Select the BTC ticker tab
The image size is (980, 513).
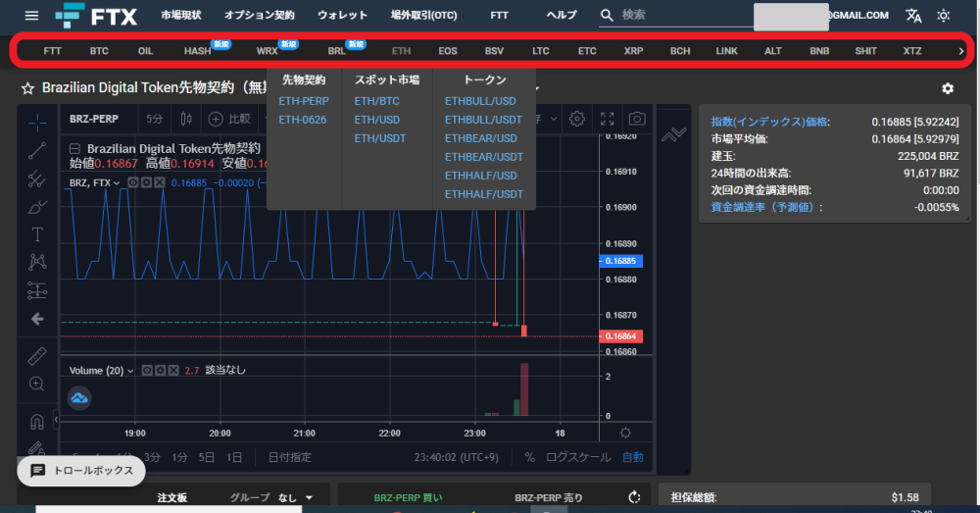(x=99, y=51)
